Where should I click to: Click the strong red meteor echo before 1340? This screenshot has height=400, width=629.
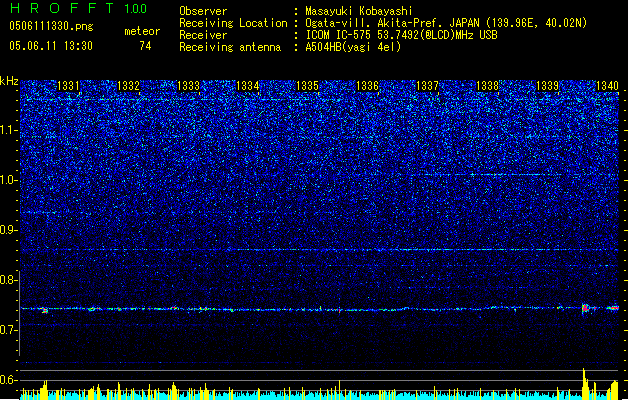(x=585, y=308)
